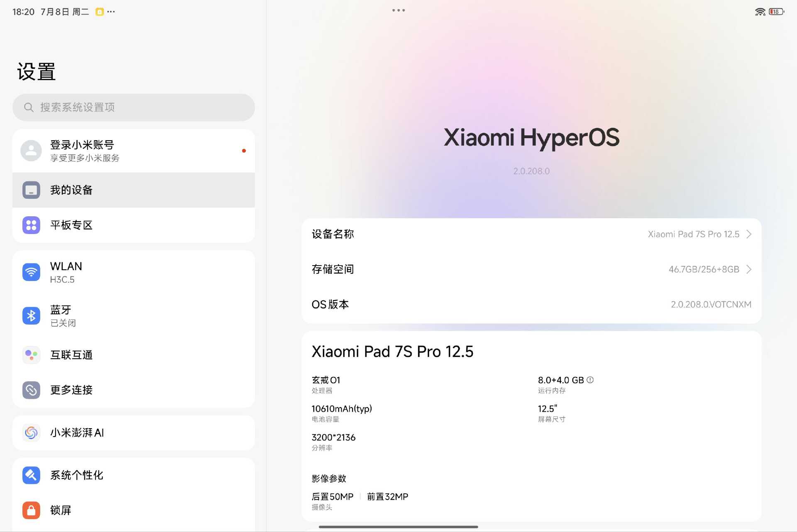Expand the storage (存储空间) chevron
The width and height of the screenshot is (797, 532).
pos(749,269)
